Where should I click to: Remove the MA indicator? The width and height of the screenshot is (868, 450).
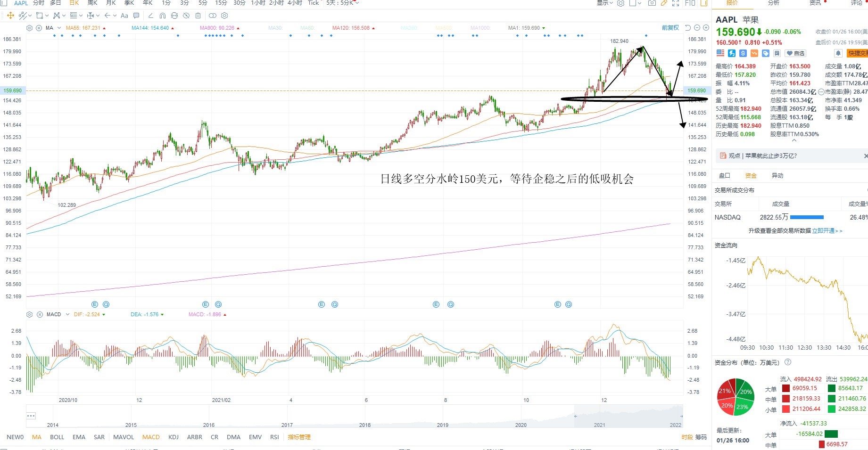click(39, 28)
